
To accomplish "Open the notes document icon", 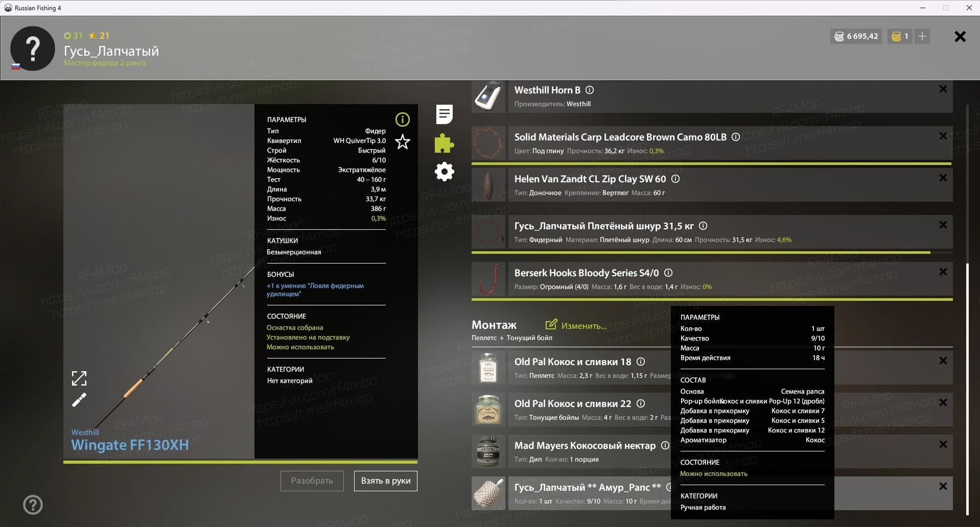I will [x=445, y=114].
